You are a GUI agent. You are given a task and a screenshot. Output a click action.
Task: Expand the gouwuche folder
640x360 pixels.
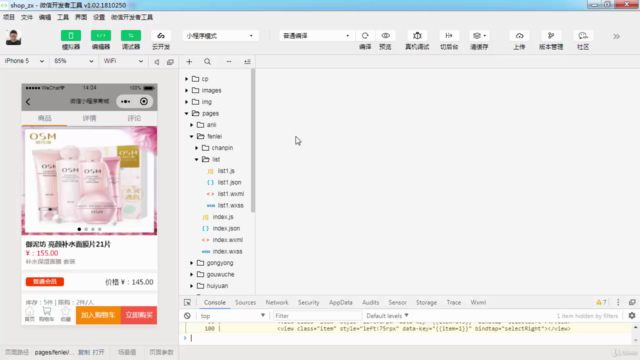coord(191,274)
